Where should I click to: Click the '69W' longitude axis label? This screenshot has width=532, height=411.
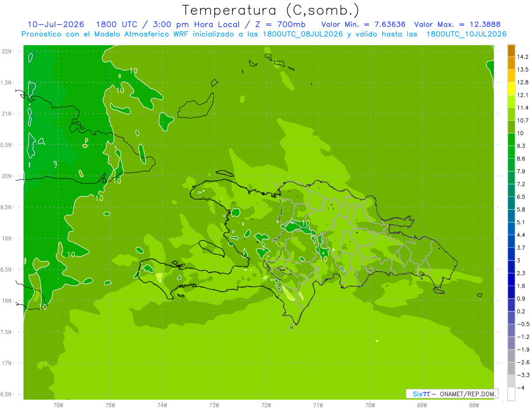(422, 405)
